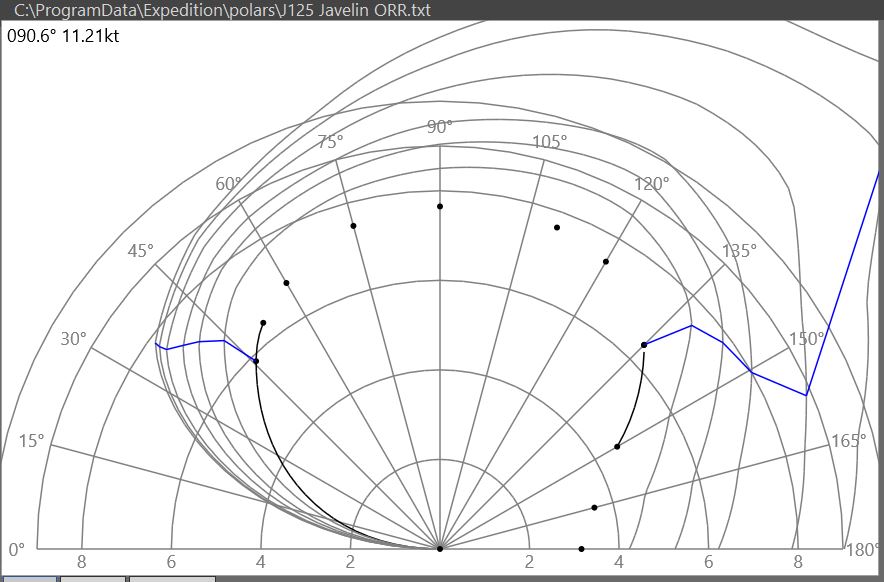Click the right-side speed label 6
Image resolution: width=884 pixels, height=582 pixels.
(x=709, y=562)
